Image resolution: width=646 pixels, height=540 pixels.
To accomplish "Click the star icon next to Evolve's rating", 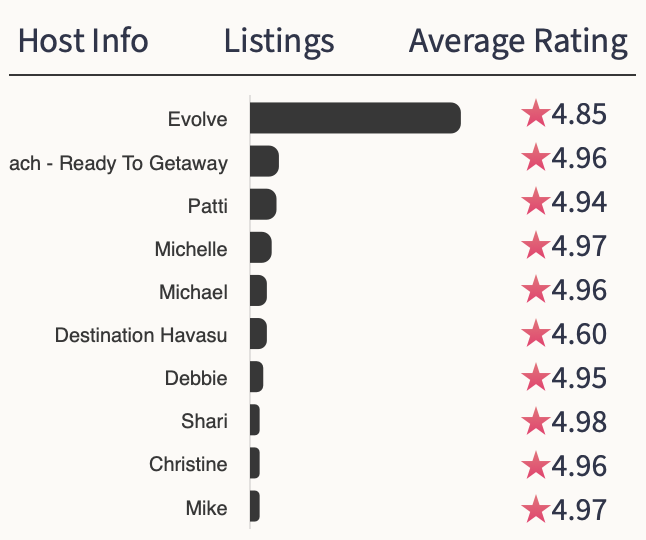I will [535, 115].
